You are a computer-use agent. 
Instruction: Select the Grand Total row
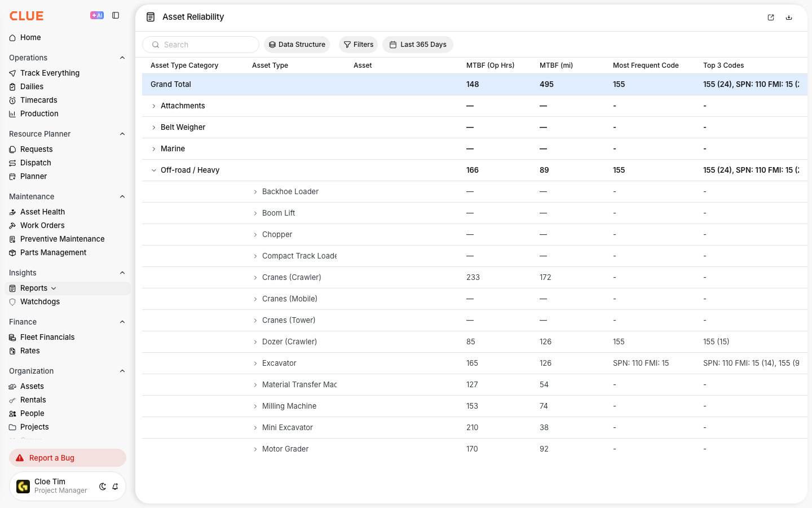pos(475,84)
